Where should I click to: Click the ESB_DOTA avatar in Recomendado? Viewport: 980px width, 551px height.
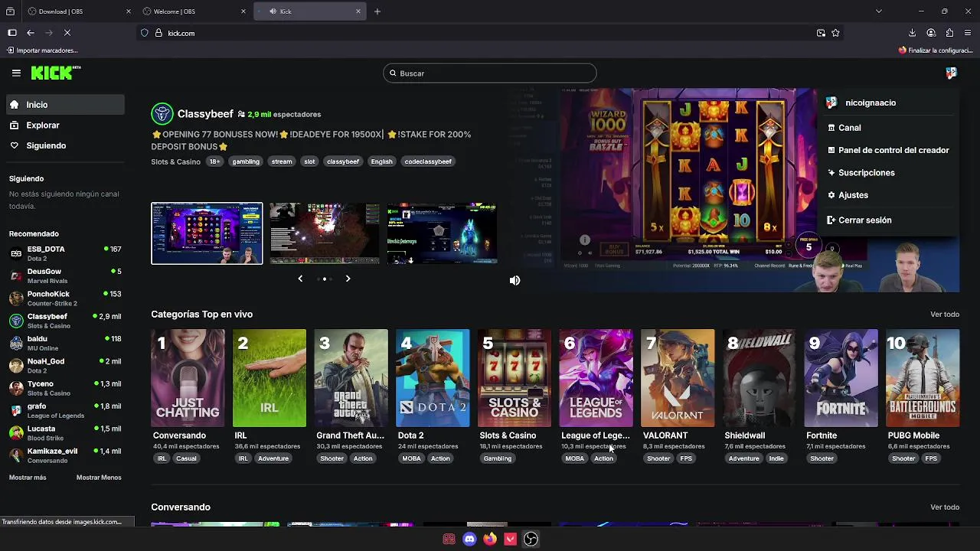coord(16,254)
